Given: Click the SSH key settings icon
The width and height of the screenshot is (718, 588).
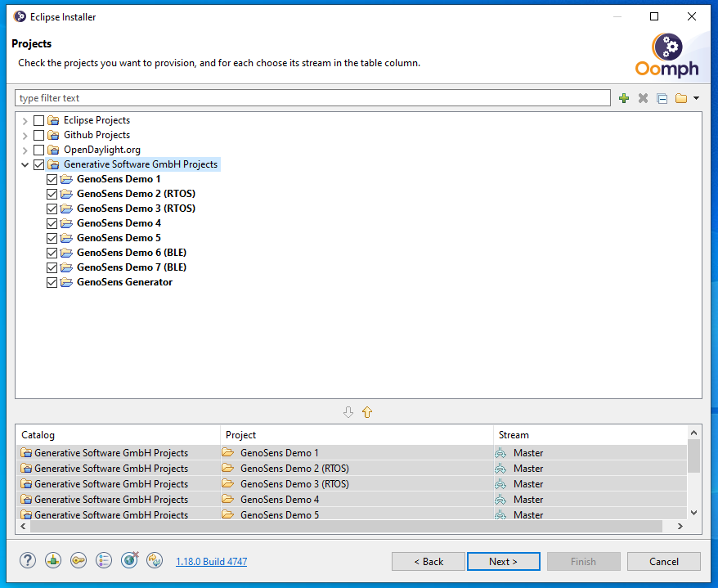Looking at the screenshot, I should tap(79, 560).
